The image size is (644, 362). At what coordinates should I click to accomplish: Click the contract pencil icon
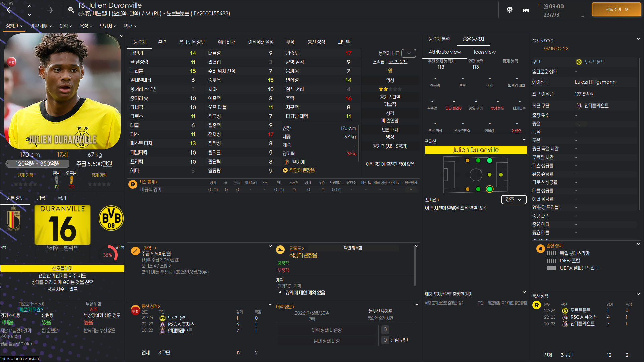[x=135, y=251]
